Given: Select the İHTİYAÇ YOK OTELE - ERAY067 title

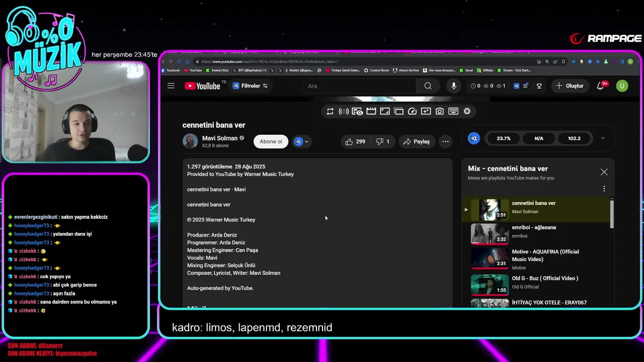Looking at the screenshot, I should pos(549,303).
